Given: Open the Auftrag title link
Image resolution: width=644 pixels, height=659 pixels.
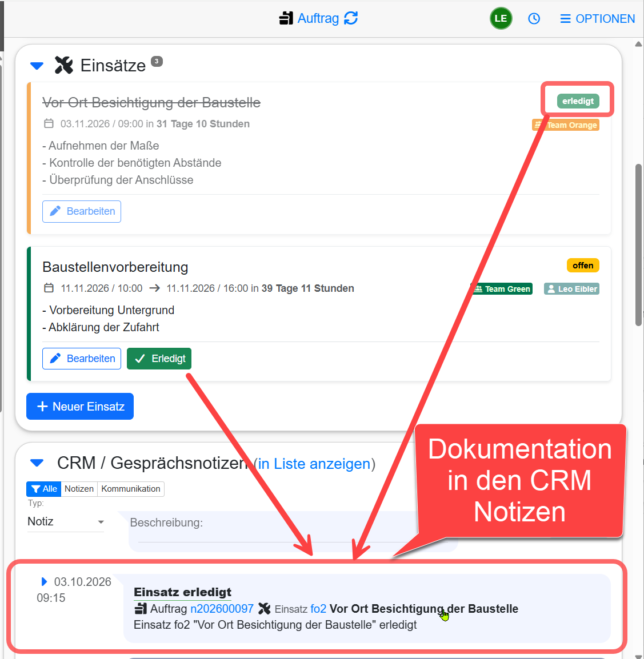Looking at the screenshot, I should [318, 18].
